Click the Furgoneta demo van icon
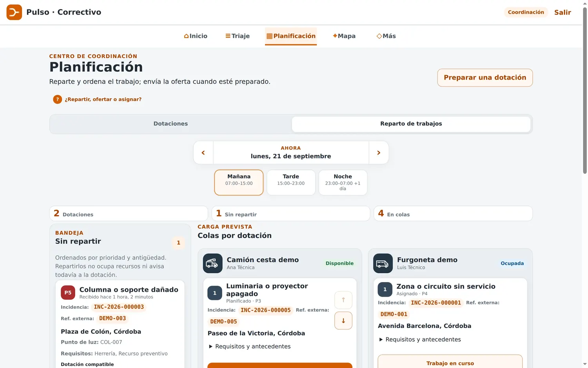This screenshot has width=588, height=368. [x=383, y=263]
